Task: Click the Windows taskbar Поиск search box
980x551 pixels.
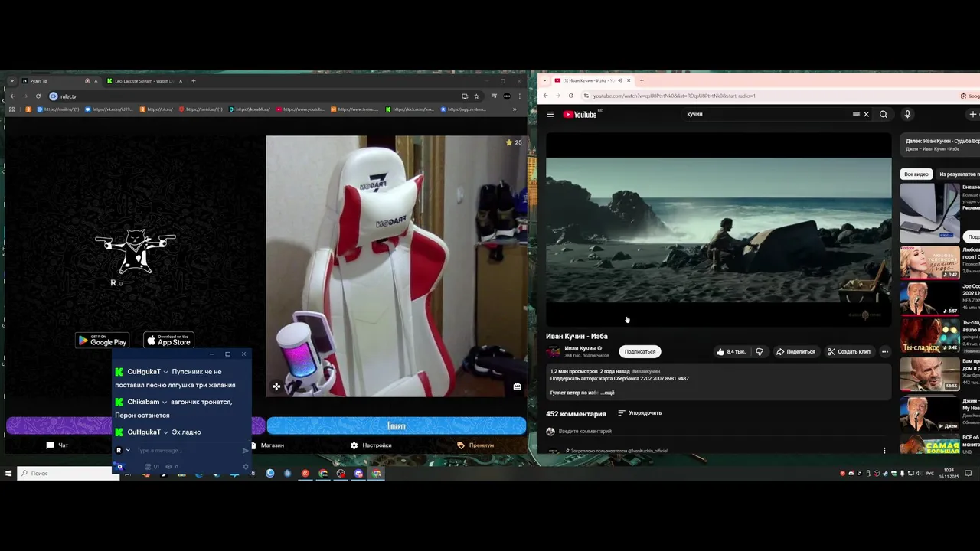Action: coord(68,474)
